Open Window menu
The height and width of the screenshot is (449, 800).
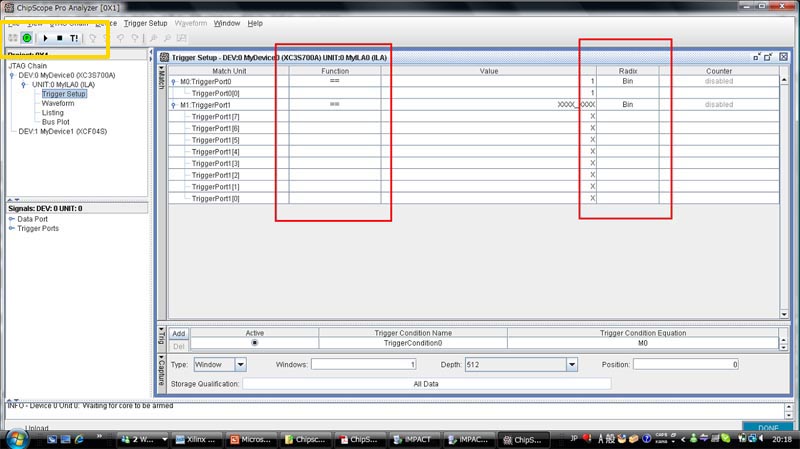point(227,23)
